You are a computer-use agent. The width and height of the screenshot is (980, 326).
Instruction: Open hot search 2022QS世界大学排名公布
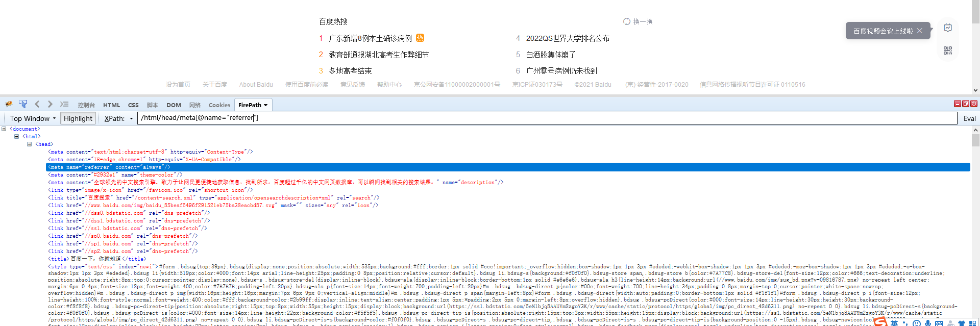point(568,38)
